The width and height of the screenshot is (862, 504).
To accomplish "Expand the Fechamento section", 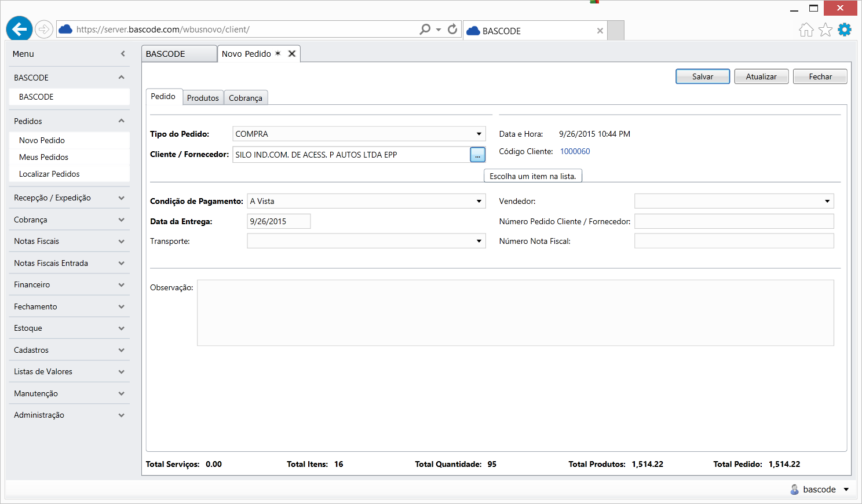I will pos(121,307).
